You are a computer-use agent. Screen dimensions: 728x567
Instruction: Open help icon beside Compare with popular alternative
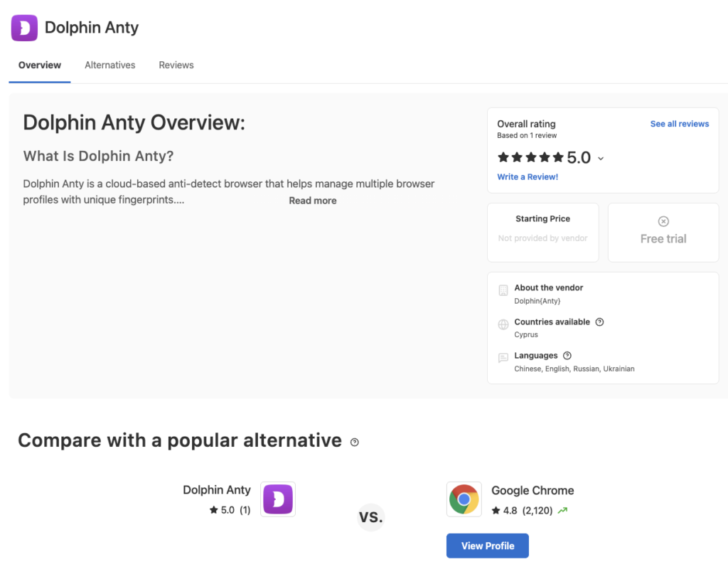(x=354, y=442)
